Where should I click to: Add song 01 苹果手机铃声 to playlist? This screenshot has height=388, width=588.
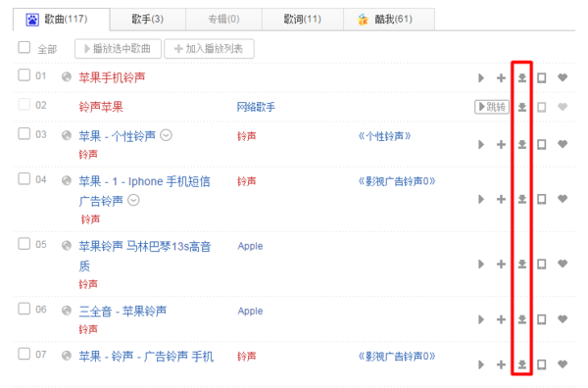coord(501,78)
